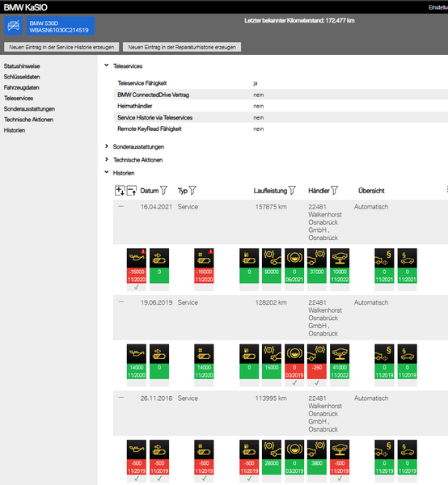Viewport: 448px width, 485px height.
Task: Click expand all rows icon beside Datum
Action: pyautogui.click(x=120, y=191)
